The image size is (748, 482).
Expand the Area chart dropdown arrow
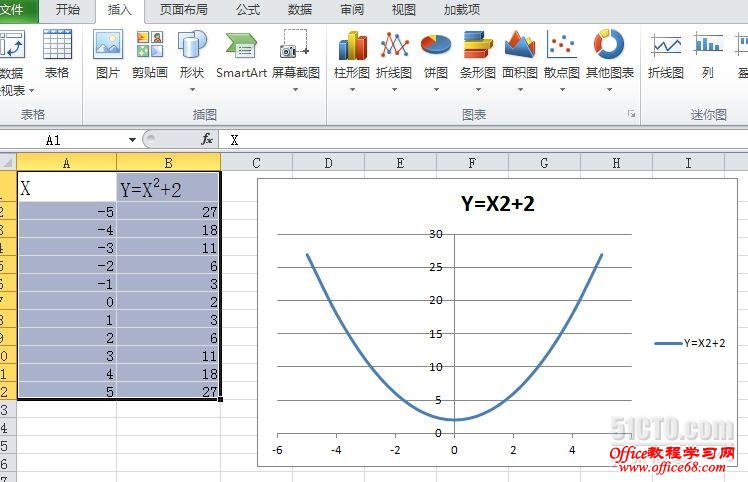pos(520,89)
